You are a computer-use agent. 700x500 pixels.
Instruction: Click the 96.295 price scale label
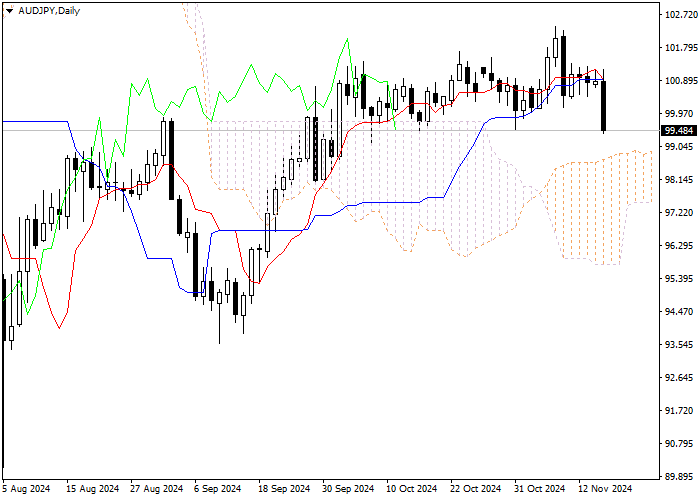click(x=681, y=246)
